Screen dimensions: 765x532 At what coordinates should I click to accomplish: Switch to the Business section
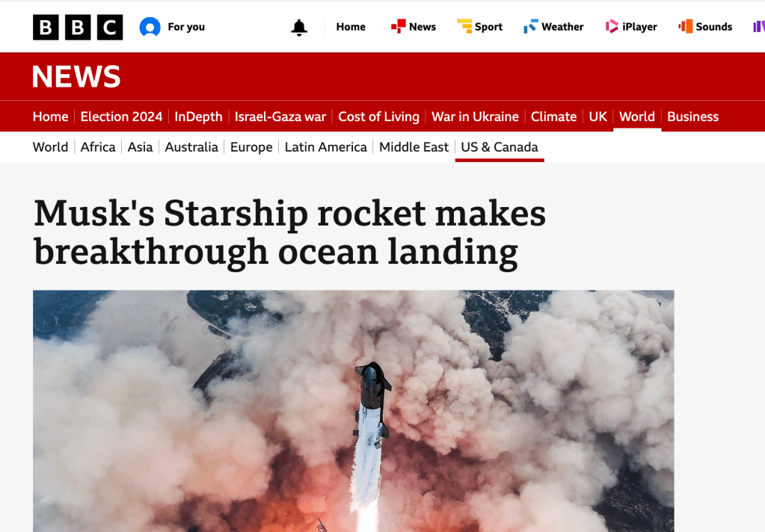[x=692, y=117]
